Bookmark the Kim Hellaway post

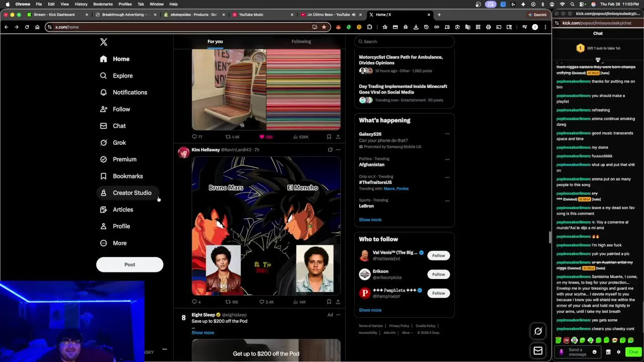pyautogui.click(x=329, y=302)
